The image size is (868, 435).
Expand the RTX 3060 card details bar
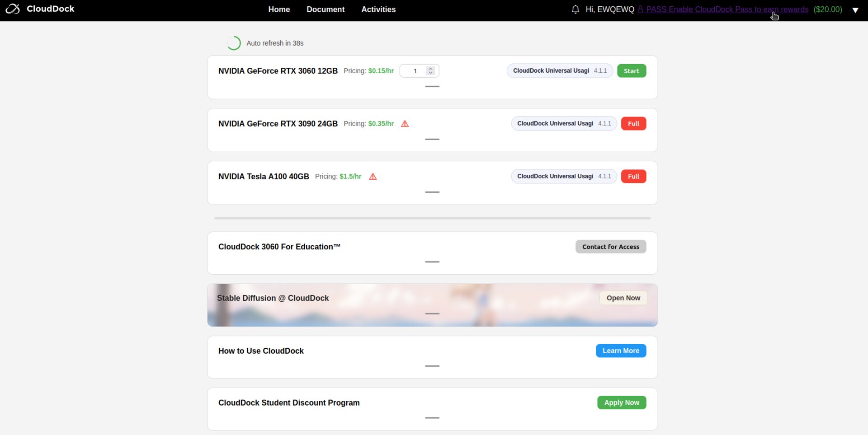coord(432,86)
